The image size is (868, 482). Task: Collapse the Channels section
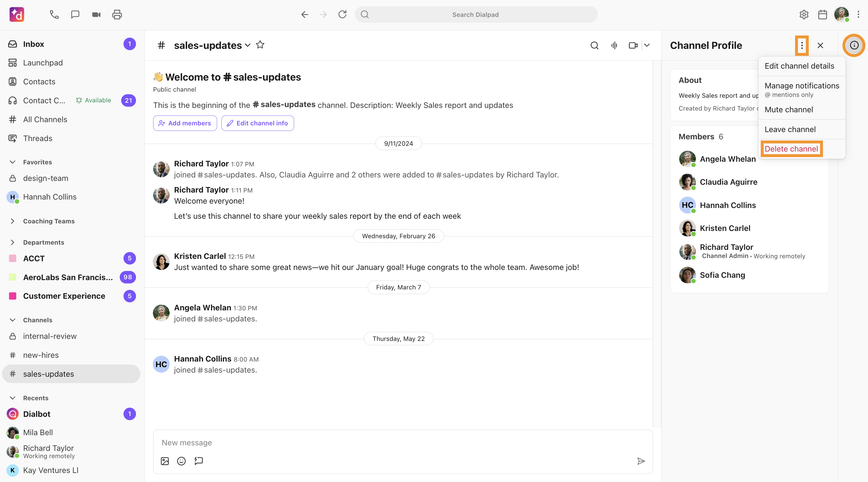12,320
